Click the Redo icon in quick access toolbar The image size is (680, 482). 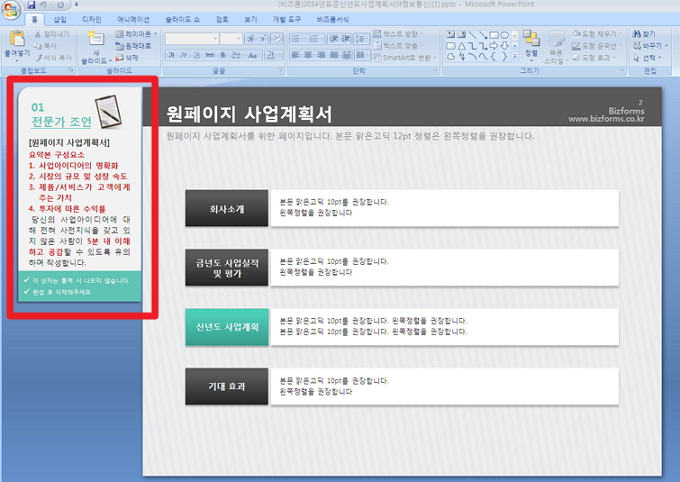(x=60, y=5)
